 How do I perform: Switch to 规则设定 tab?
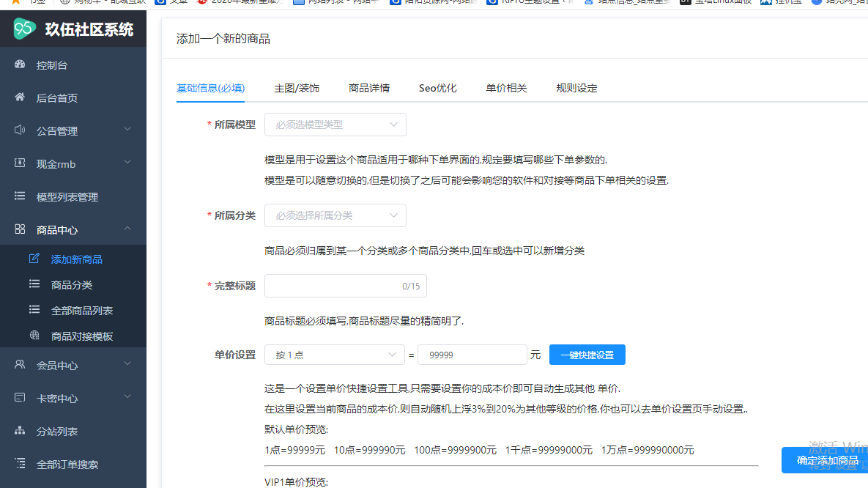click(x=576, y=88)
